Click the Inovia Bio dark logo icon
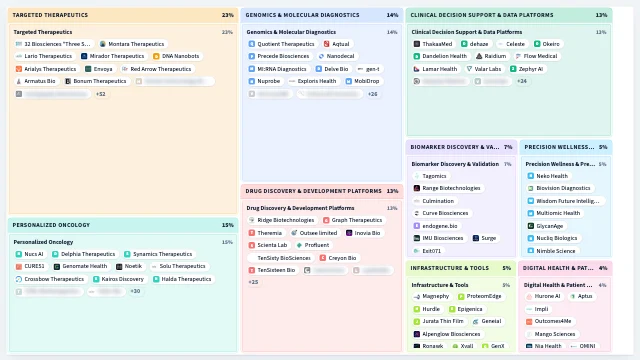Screen dimensions: 640x360 [349, 233]
